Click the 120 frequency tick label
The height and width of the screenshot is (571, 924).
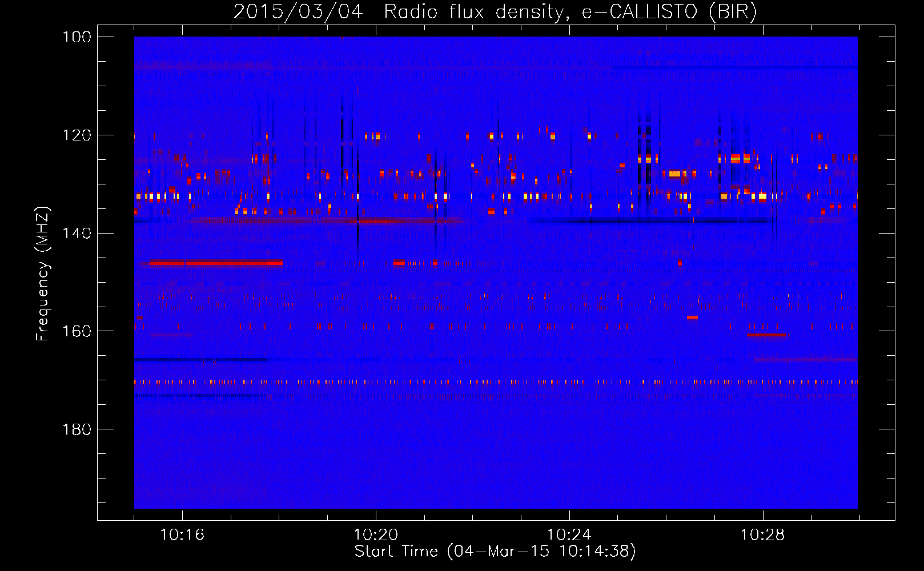click(77, 135)
